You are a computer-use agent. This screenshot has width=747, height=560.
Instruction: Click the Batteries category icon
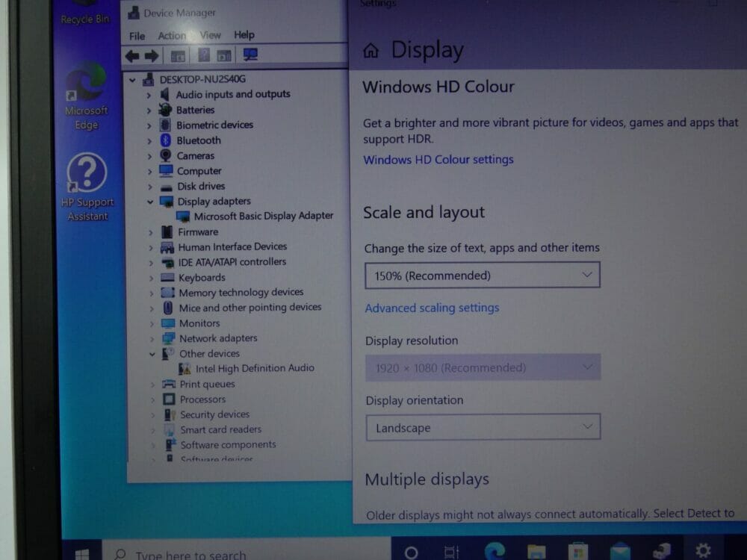pos(165,110)
